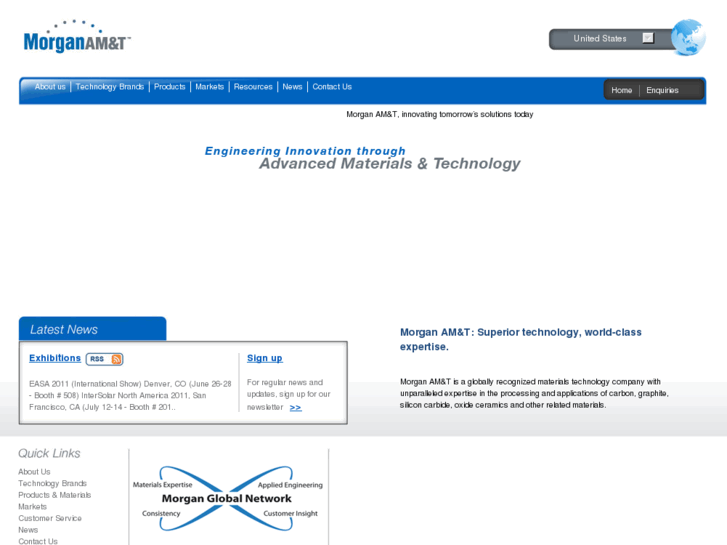The height and width of the screenshot is (545, 727).
Task: Click the 'Superior technology, world-class expertise' heading
Action: 521,339
